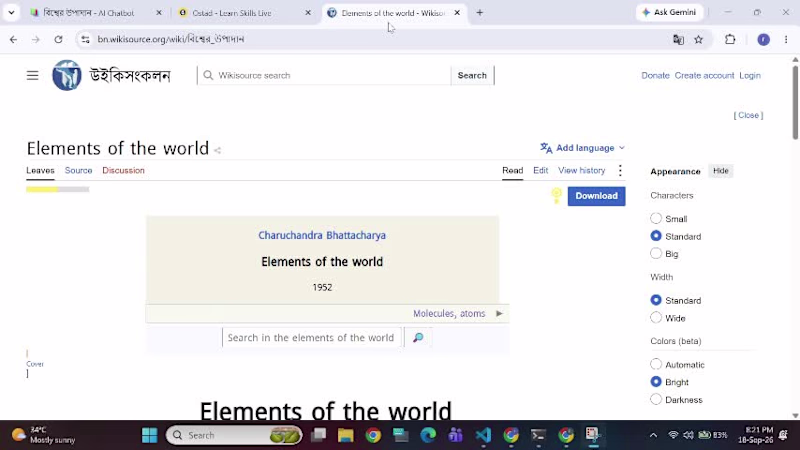Select the Wide width option

(656, 318)
